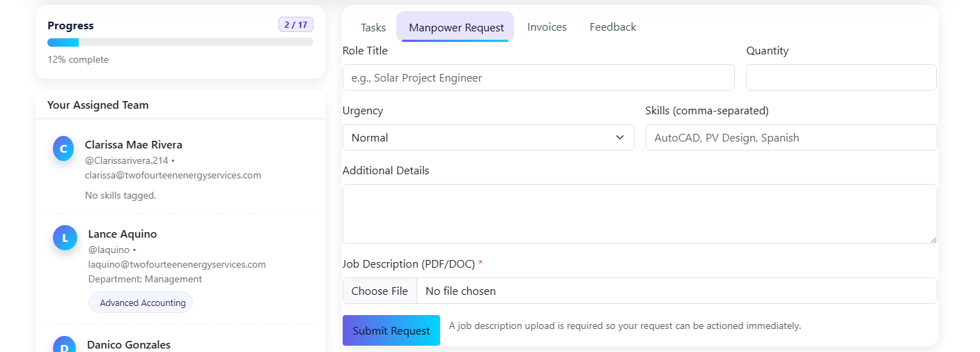980x352 pixels.
Task: Click the 2 / 17 progress badge
Action: pos(295,25)
